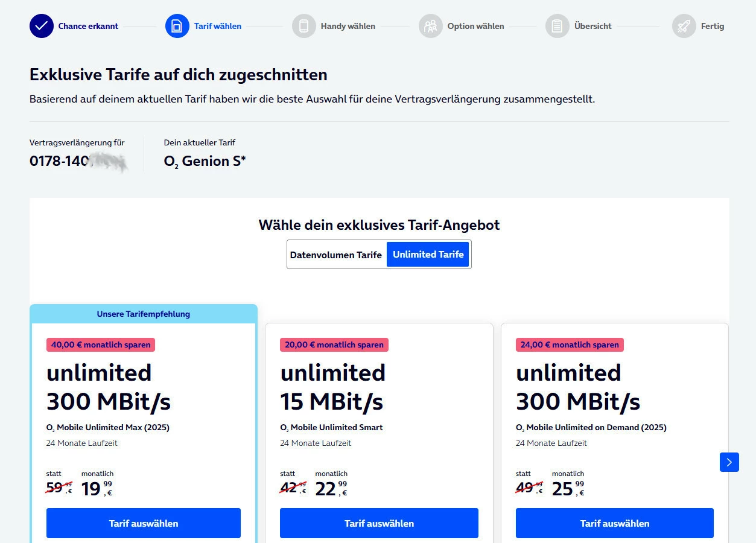Click the phone icon for Handy wählen

[303, 26]
